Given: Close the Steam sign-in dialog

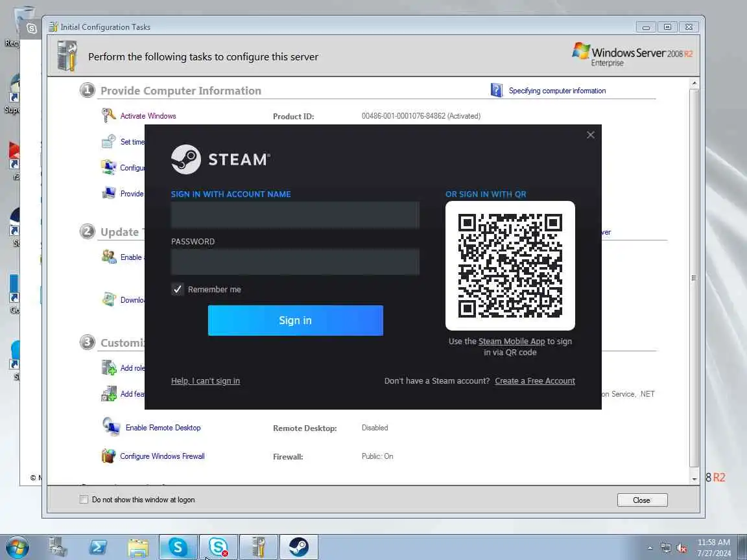Looking at the screenshot, I should 591,135.
